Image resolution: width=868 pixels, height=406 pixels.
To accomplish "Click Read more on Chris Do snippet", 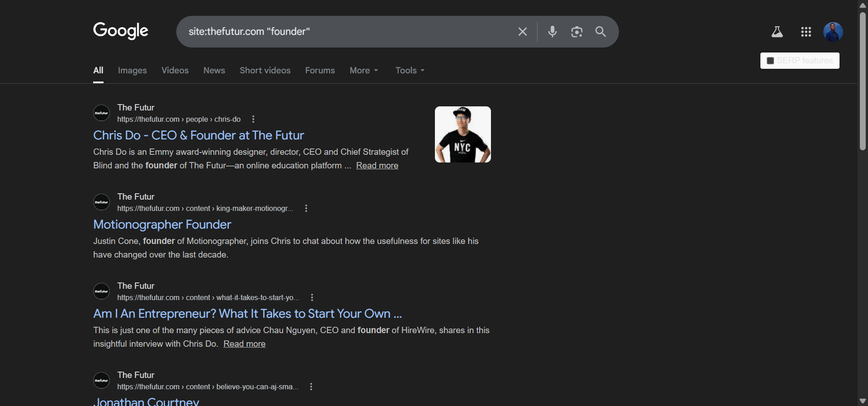I will (x=377, y=166).
